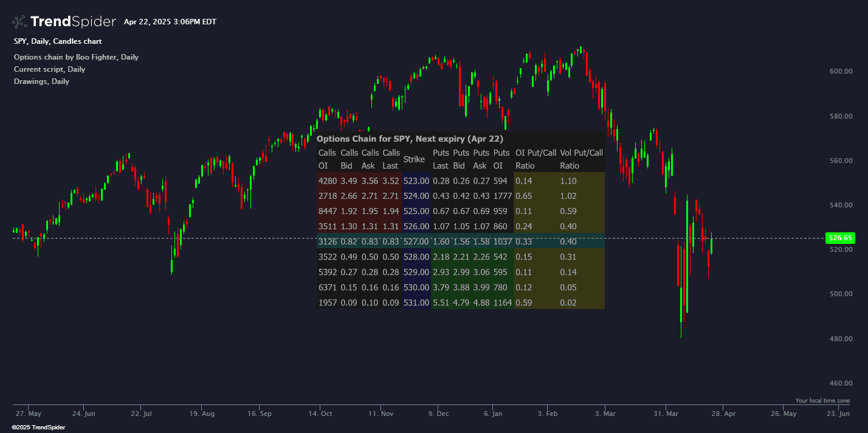Click the OI Put/Call Ratio column header
868x433 pixels.
pos(536,159)
